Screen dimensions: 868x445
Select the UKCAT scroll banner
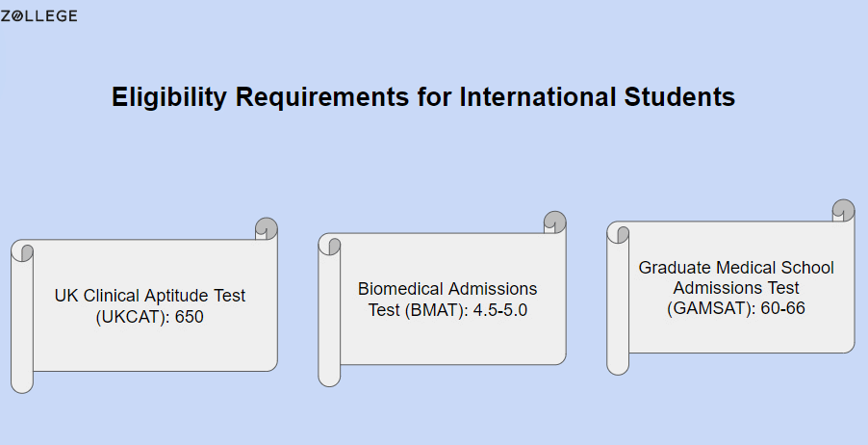click(144, 305)
